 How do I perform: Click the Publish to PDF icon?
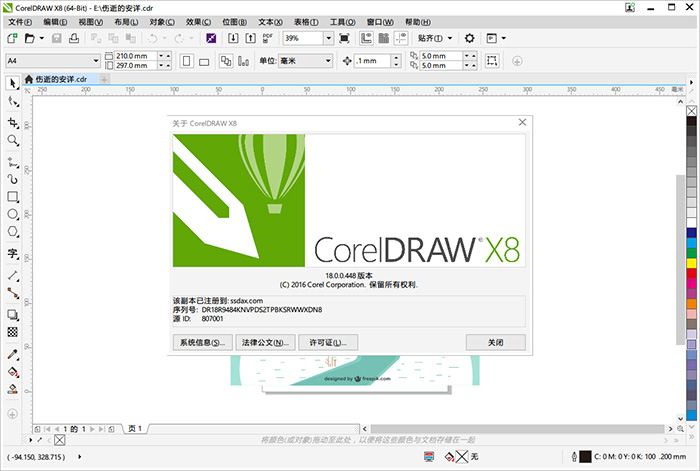point(267,38)
